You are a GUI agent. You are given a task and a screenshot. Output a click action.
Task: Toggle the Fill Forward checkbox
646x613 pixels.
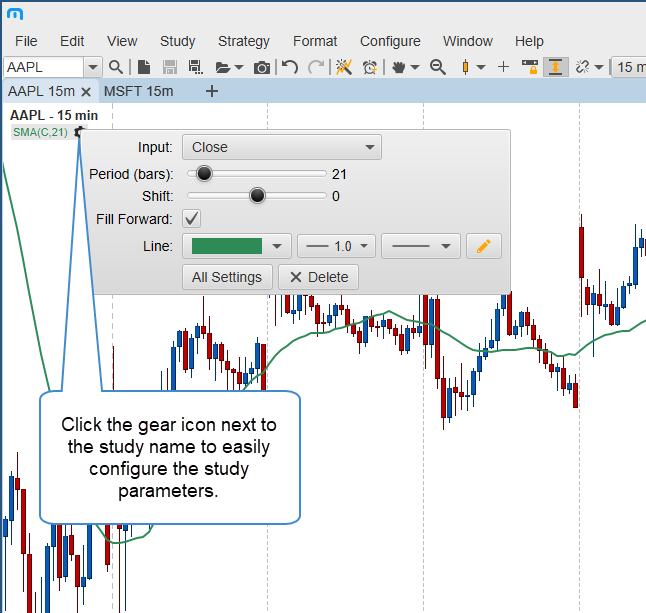coord(192,219)
